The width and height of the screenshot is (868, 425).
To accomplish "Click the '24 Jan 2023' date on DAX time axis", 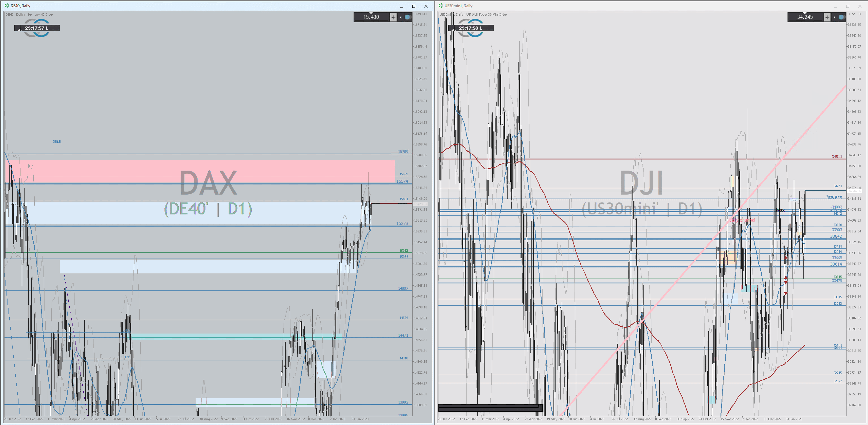I will [360, 419].
